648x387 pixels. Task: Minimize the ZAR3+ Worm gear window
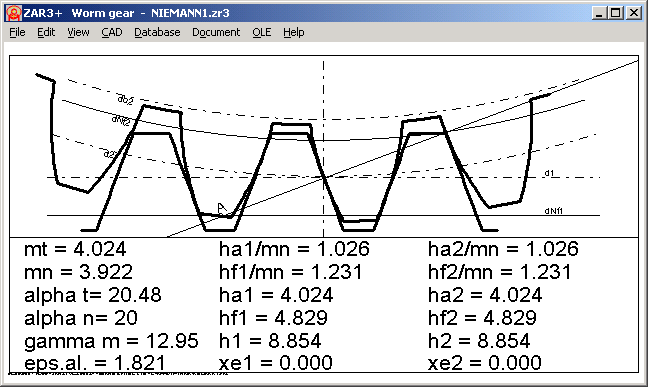pos(599,13)
